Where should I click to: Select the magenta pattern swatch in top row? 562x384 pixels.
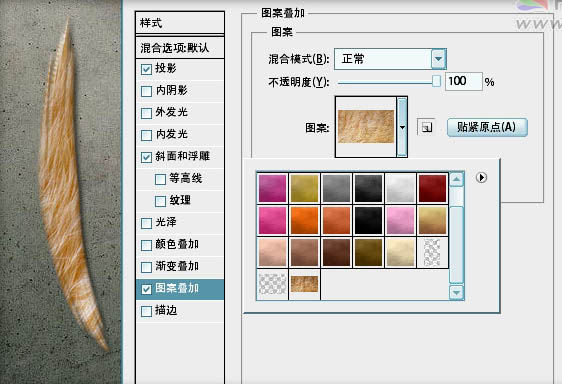pyautogui.click(x=272, y=189)
